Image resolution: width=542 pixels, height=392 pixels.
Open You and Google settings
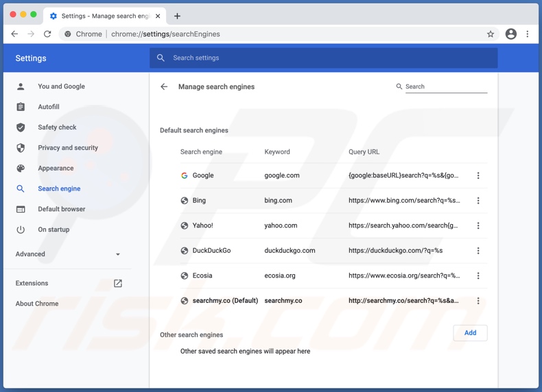click(x=61, y=86)
